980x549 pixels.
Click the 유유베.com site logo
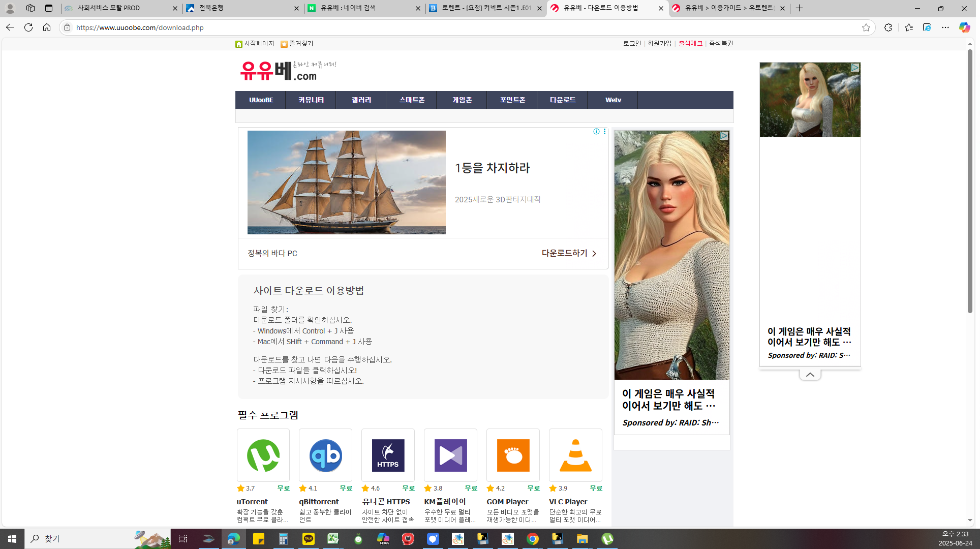point(288,71)
